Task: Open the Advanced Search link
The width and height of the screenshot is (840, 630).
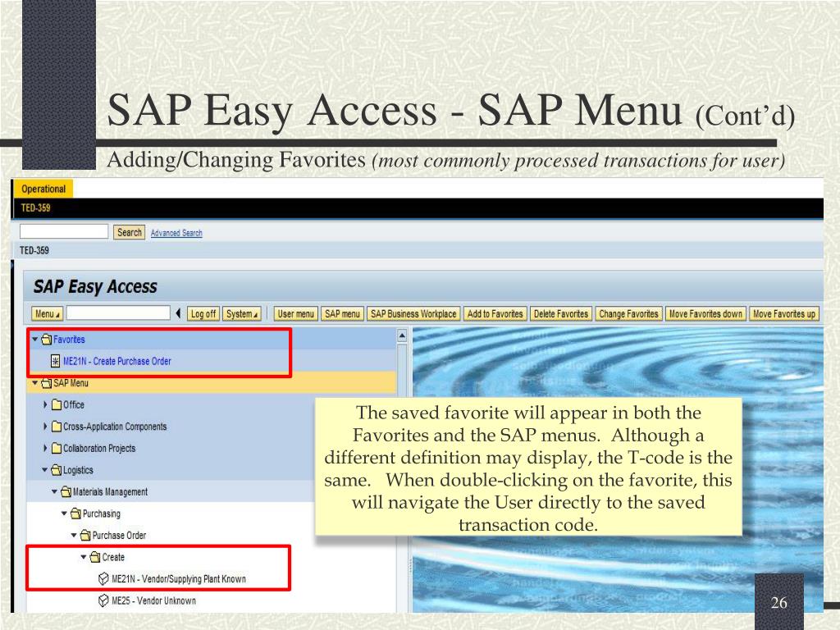Action: (176, 233)
